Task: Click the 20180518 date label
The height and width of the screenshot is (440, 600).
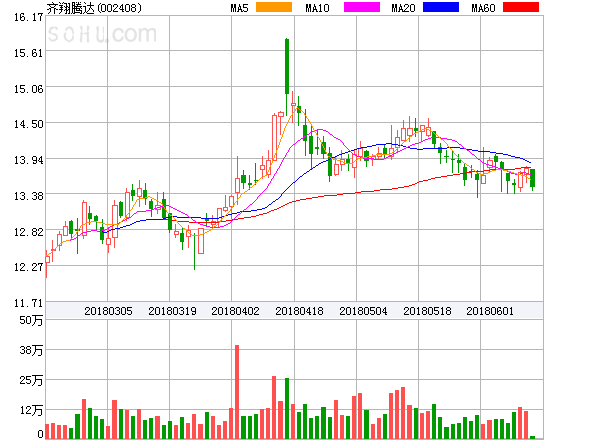Action: click(x=427, y=311)
